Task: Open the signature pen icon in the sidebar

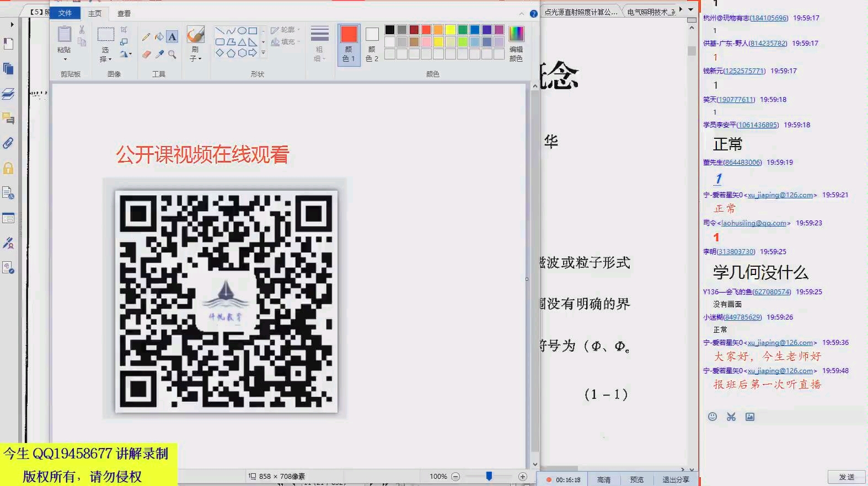Action: [x=8, y=242]
